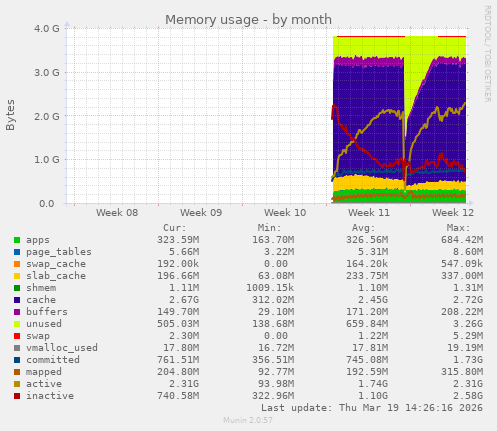Click the 'mapped' legend label
This screenshot has width=497, height=431.
tap(44, 372)
